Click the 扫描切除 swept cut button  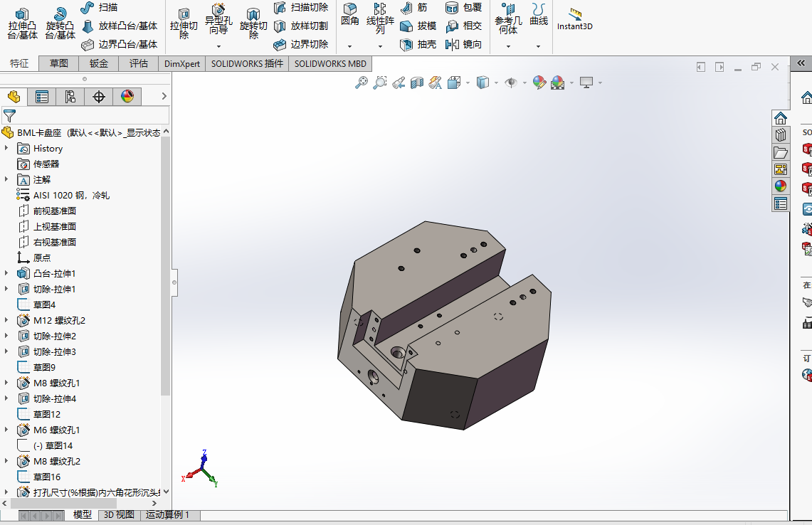pyautogui.click(x=301, y=7)
